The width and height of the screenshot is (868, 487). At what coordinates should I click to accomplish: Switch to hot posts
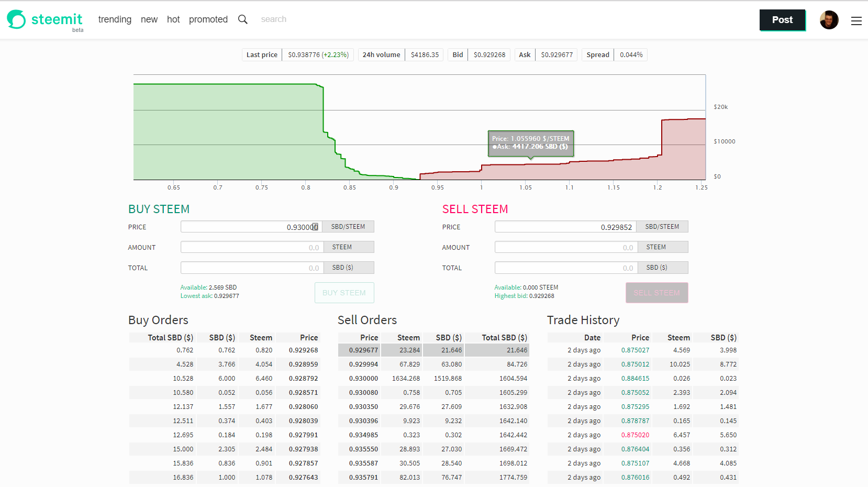point(173,19)
